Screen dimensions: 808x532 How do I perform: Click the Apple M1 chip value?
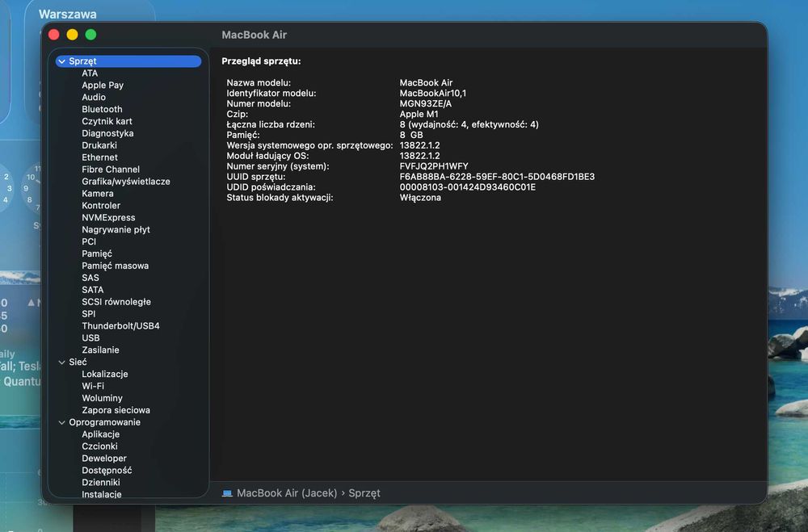[x=419, y=114]
